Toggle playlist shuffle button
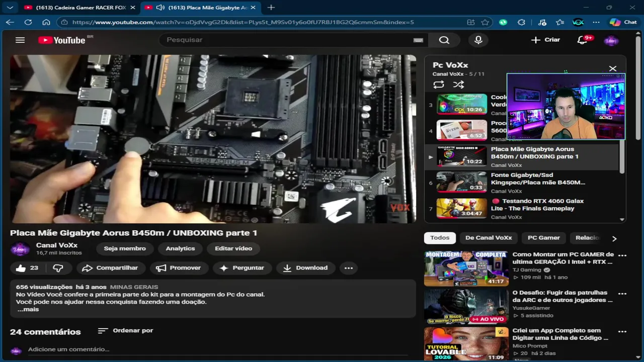Image resolution: width=644 pixels, height=362 pixels. (458, 85)
